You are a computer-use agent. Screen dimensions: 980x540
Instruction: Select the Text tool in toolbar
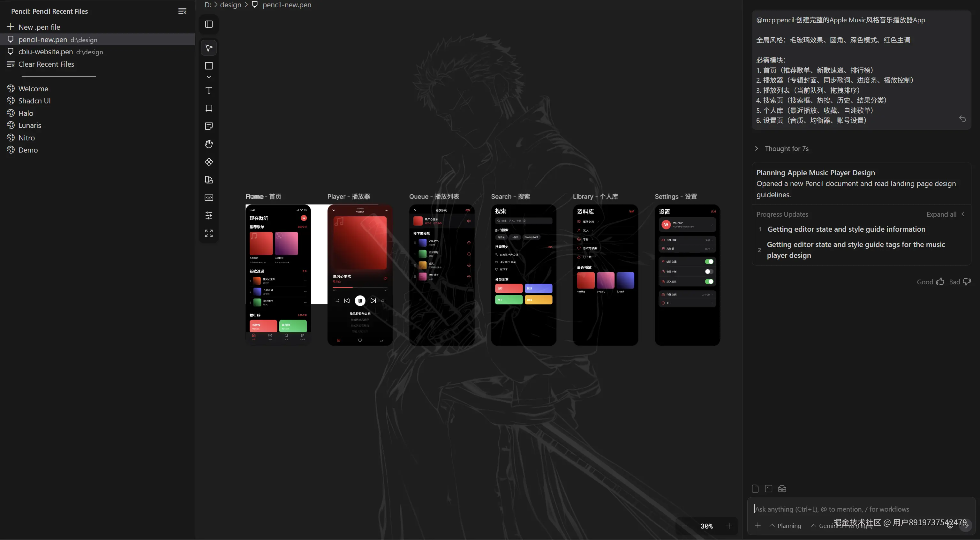pos(209,90)
